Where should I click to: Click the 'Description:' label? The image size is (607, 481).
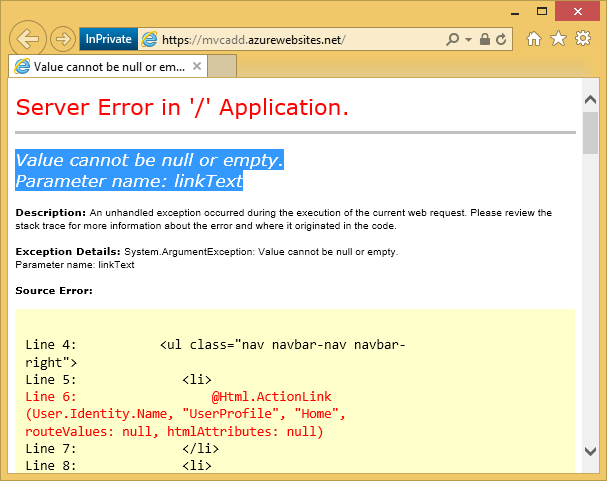tap(51, 212)
